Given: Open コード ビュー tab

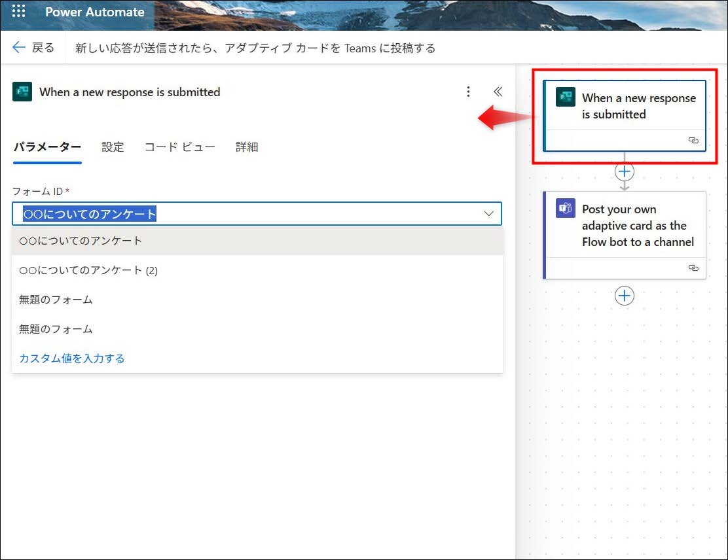Looking at the screenshot, I should 179,147.
